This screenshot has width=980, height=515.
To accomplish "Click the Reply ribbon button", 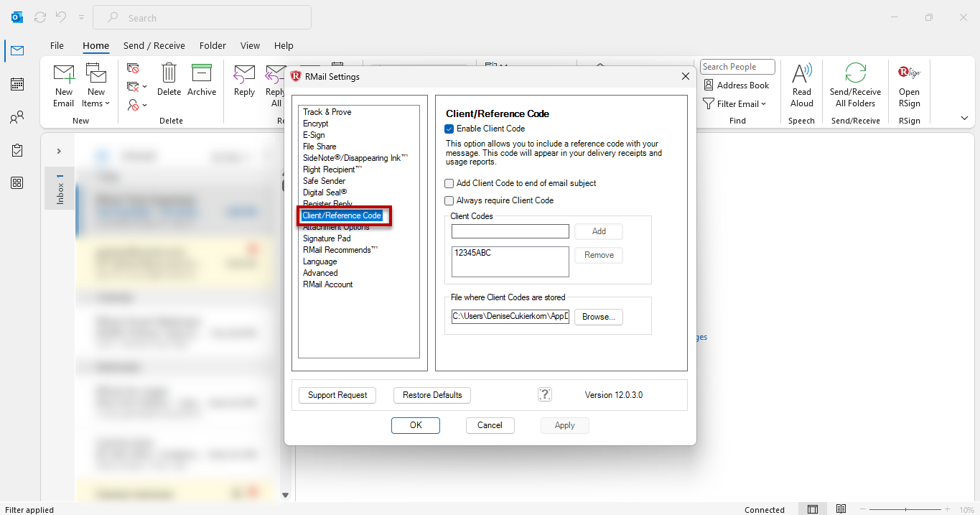I will point(244,80).
